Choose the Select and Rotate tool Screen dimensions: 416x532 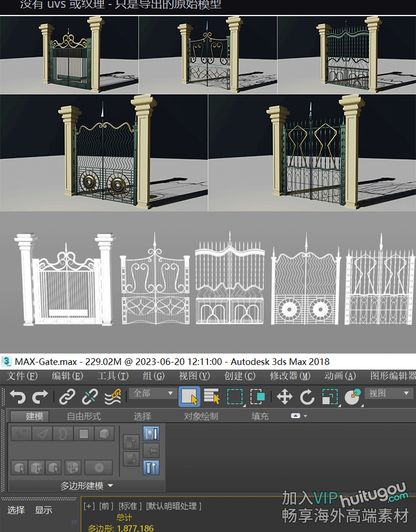(307, 396)
